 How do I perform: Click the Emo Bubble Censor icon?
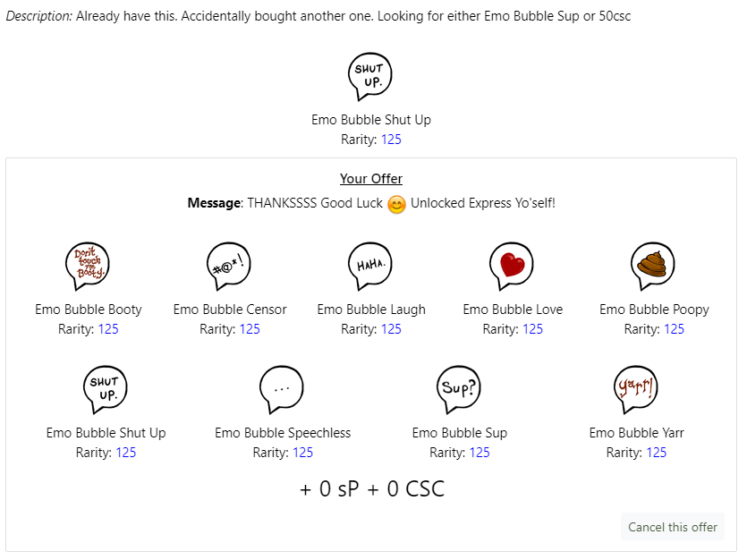pyautogui.click(x=229, y=266)
